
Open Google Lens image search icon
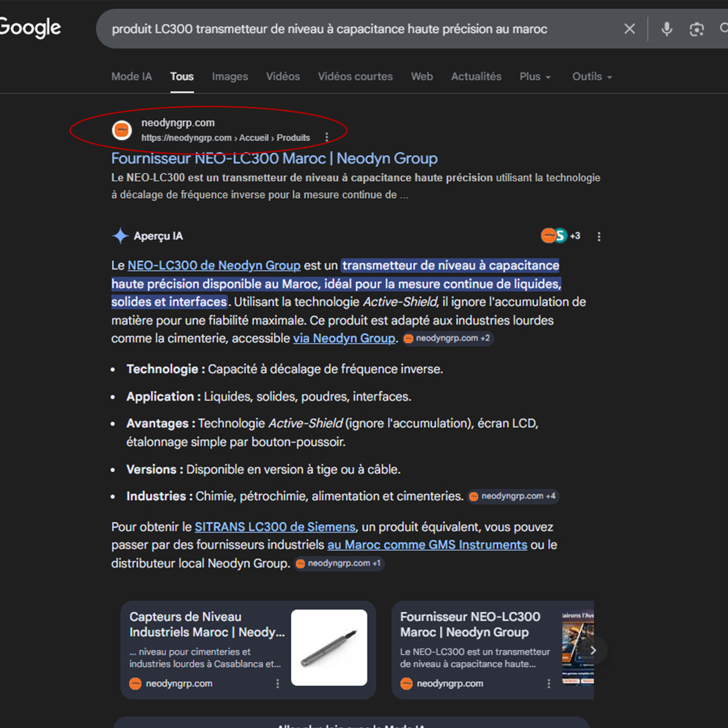tap(696, 29)
